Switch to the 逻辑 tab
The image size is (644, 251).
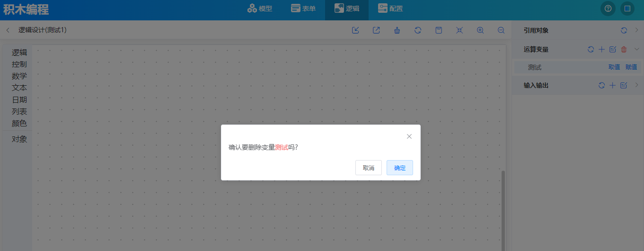tap(347, 9)
